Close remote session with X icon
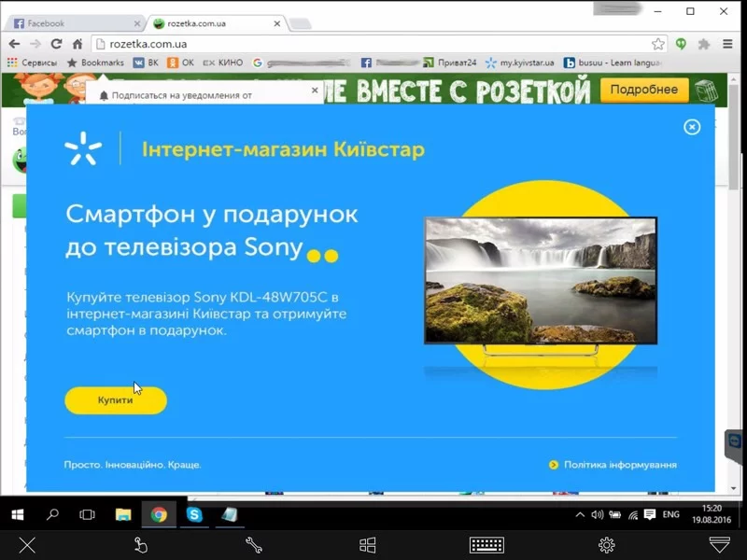Image resolution: width=747 pixels, height=560 pixels. pyautogui.click(x=27, y=545)
